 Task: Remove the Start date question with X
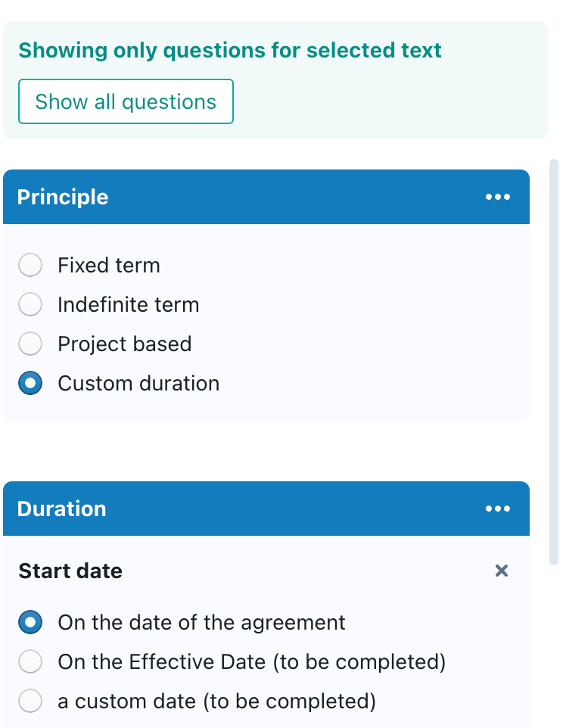[501, 571]
